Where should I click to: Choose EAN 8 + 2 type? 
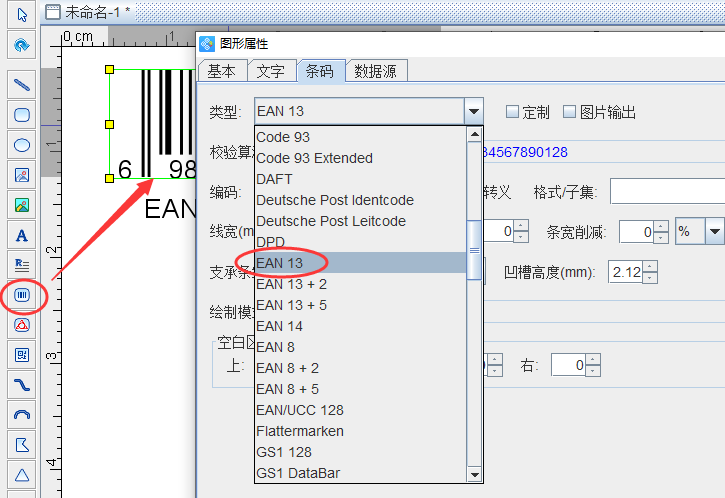pos(361,368)
